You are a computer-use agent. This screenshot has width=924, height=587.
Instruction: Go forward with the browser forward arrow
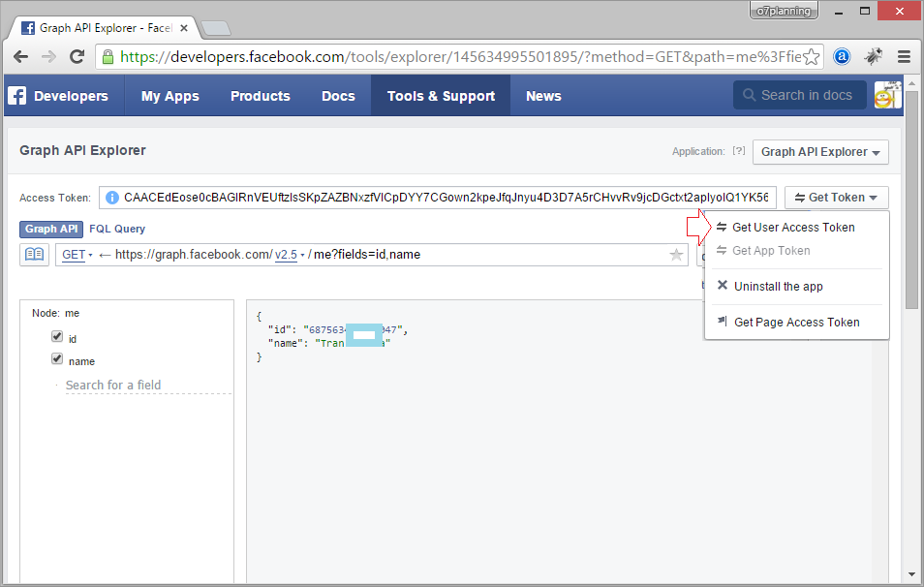48,56
